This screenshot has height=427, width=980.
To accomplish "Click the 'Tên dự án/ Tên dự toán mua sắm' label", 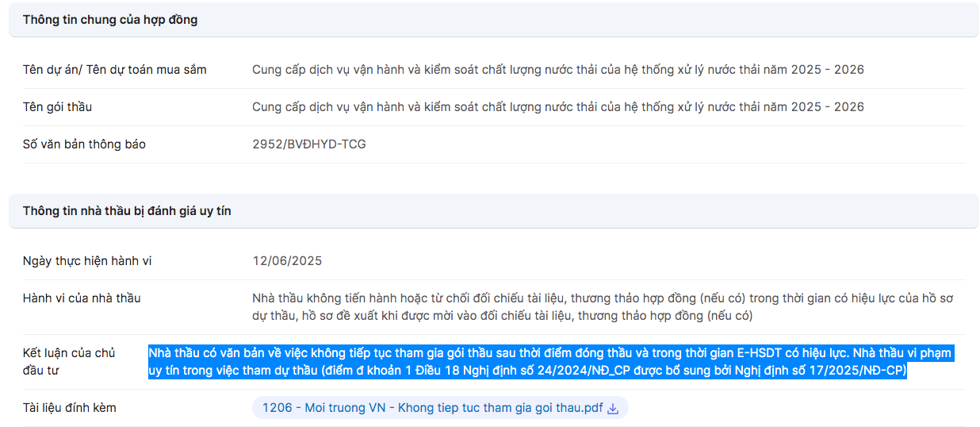I will point(115,70).
